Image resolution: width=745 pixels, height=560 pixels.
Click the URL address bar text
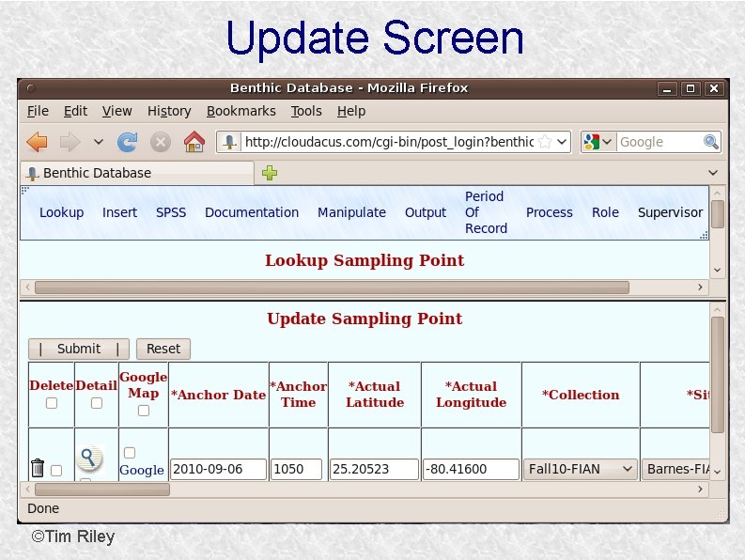pos(389,142)
